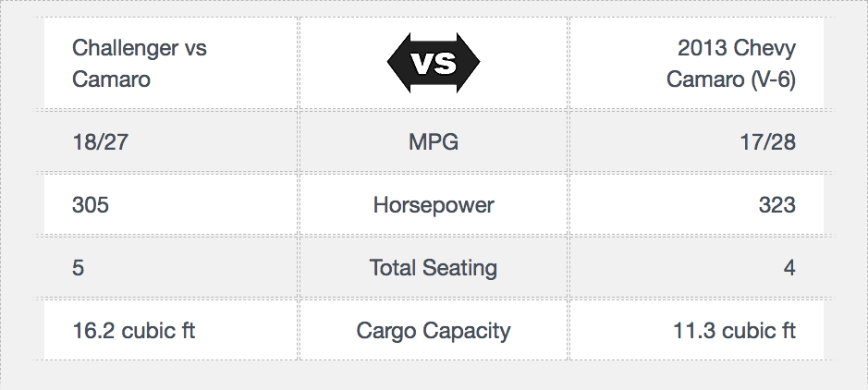Click '2013 Chevy' text in right header
This screenshot has height=390, width=868.
click(x=737, y=48)
